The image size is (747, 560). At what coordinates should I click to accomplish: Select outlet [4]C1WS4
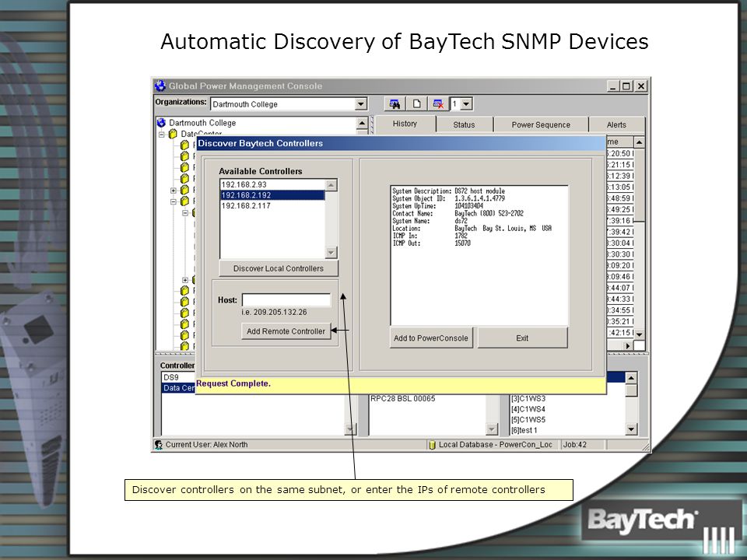click(x=528, y=409)
